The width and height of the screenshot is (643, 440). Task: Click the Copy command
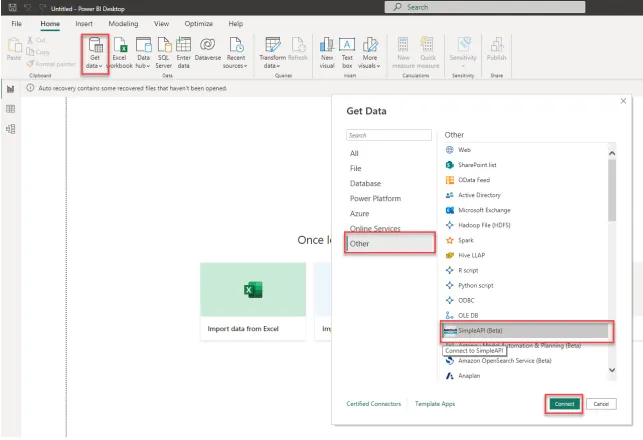tap(38, 52)
